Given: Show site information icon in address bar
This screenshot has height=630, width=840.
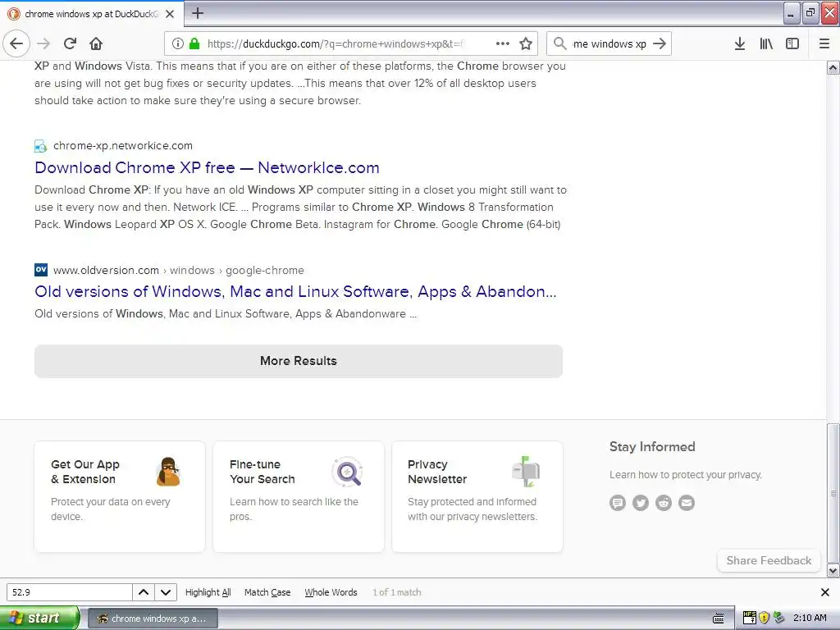Looking at the screenshot, I should pyautogui.click(x=178, y=43).
